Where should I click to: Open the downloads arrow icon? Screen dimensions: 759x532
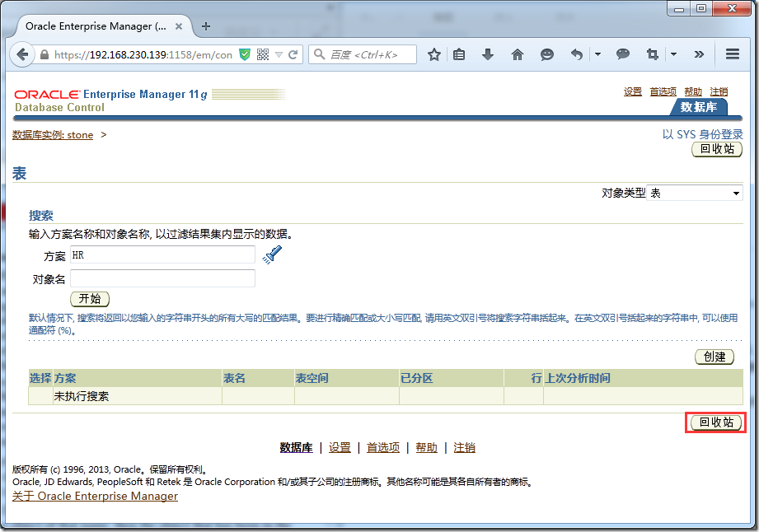tap(488, 55)
